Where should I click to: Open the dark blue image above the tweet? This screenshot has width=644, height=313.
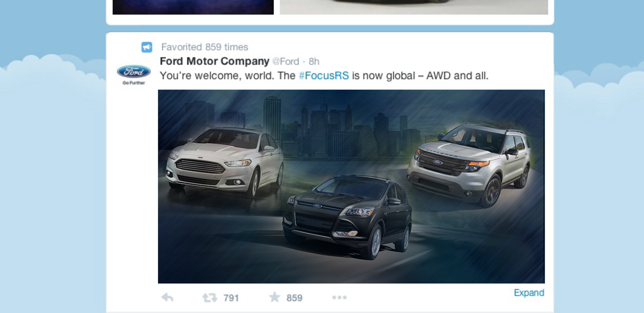(x=193, y=7)
